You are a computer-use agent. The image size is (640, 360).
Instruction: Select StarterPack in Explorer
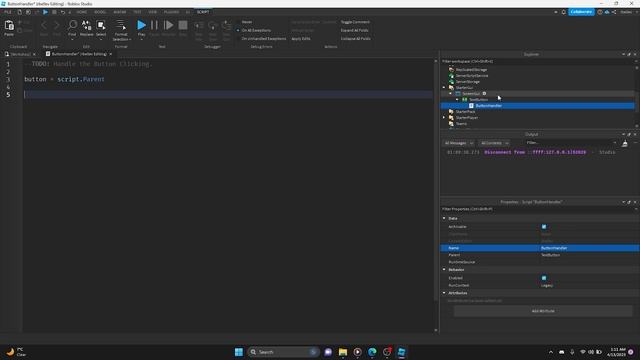(465, 111)
